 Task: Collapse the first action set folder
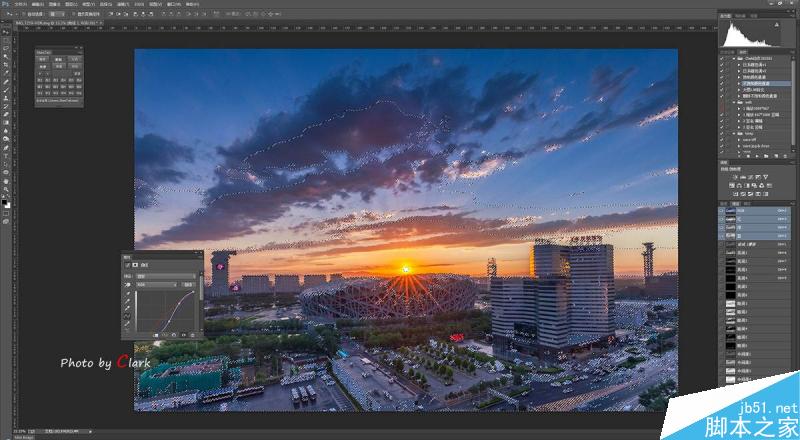(734, 59)
